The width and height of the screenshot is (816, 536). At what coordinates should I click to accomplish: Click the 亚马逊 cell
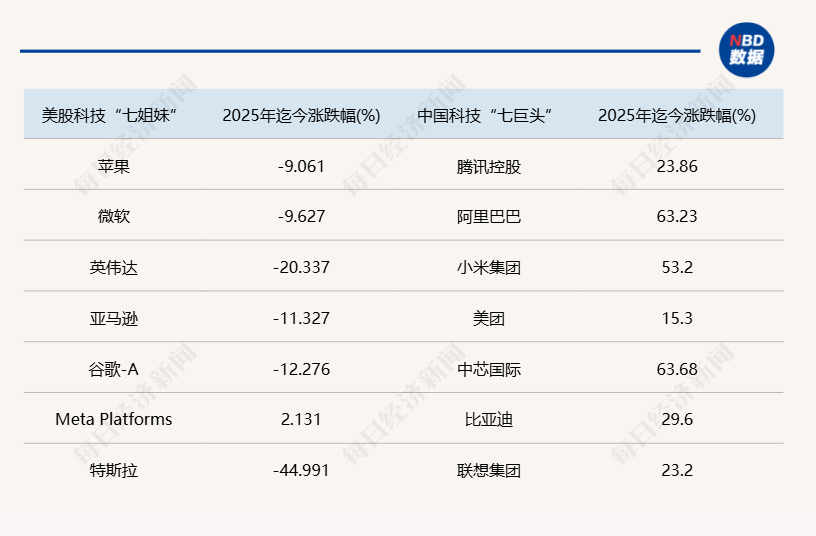(113, 318)
